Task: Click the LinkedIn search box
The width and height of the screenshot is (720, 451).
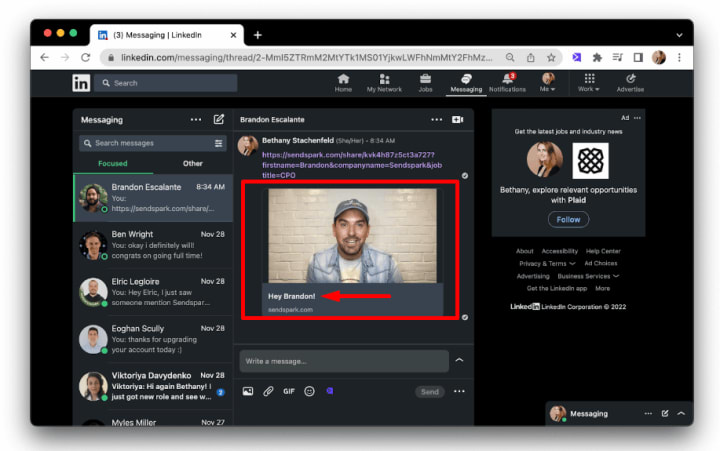Action: (166, 83)
